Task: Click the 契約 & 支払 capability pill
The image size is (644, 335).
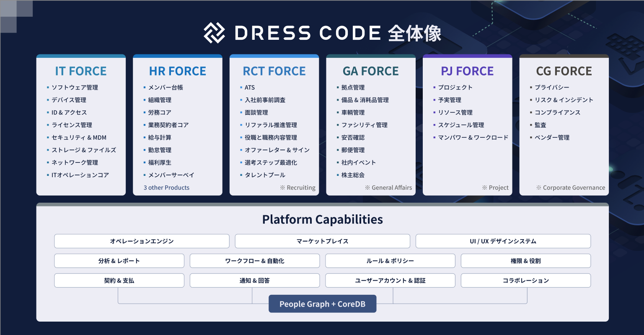Action: pos(119,280)
